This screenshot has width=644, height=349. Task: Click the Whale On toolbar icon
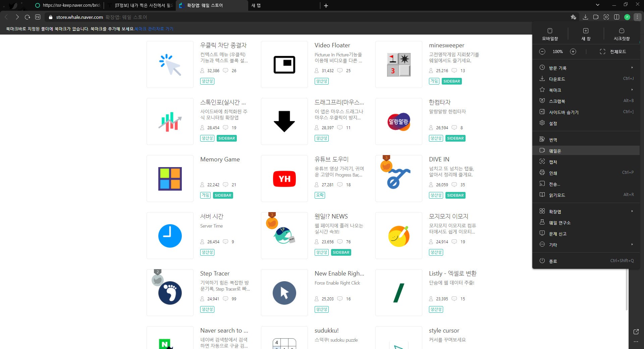(x=596, y=17)
